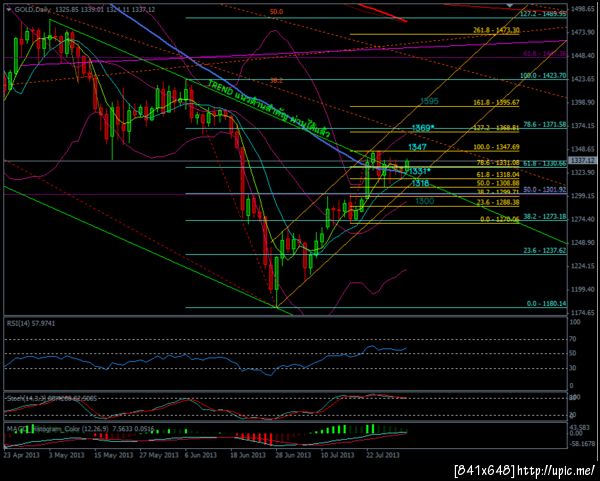This screenshot has width=600, height=481.
Task: Select the 0.0 - 1270.06 level label
Action: pos(499,219)
